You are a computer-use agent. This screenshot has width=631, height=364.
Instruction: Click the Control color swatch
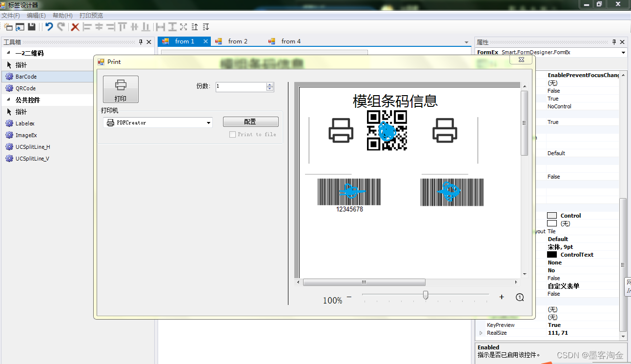(552, 216)
